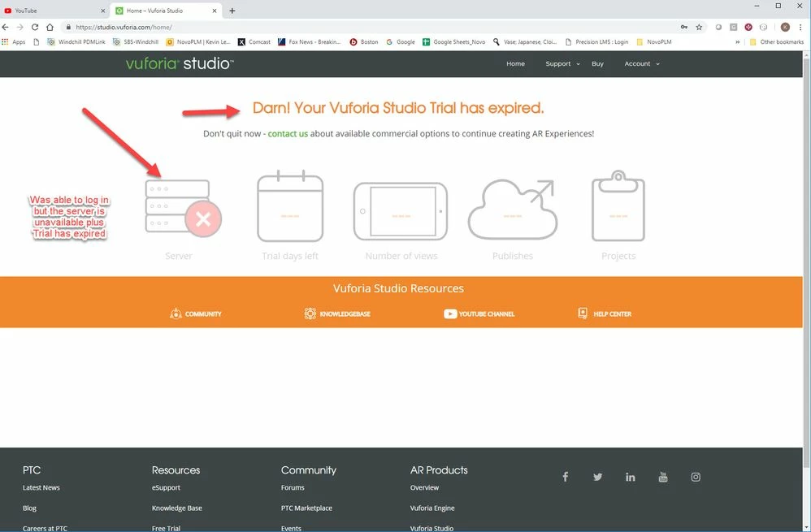Image resolution: width=811 pixels, height=532 pixels.
Task: Open Other bookmarks folder
Action: (776, 42)
